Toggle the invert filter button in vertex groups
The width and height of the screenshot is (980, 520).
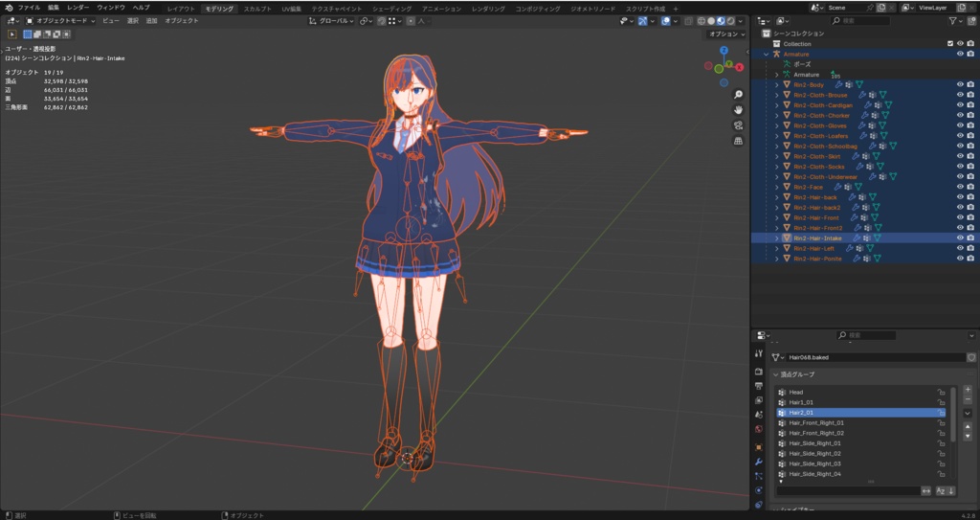[926, 491]
